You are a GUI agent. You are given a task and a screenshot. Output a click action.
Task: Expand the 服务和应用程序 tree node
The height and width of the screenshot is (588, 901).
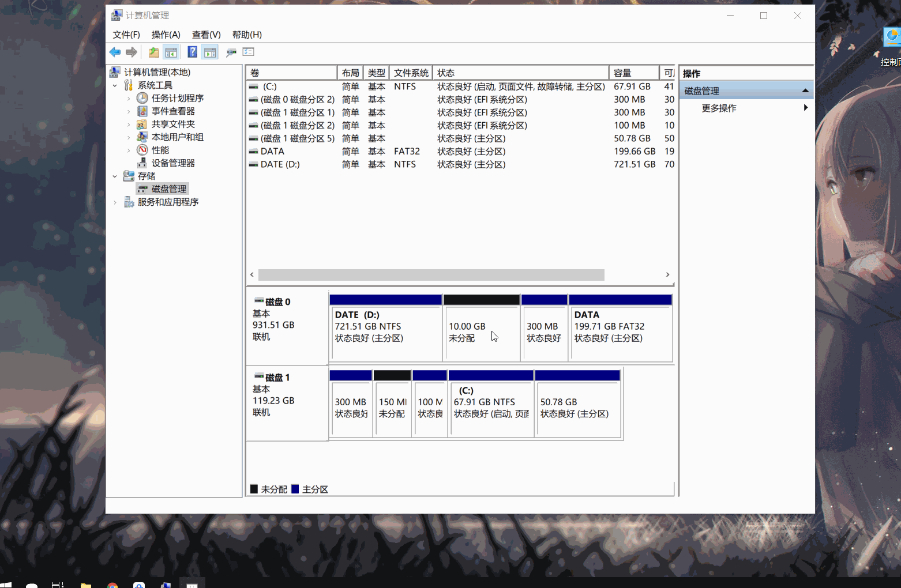click(x=115, y=202)
